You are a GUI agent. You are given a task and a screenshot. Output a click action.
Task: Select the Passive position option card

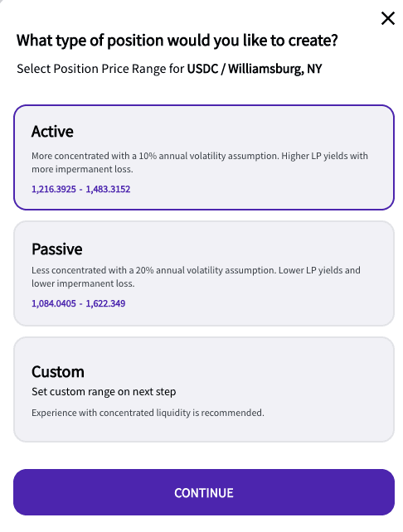pyautogui.click(x=204, y=273)
